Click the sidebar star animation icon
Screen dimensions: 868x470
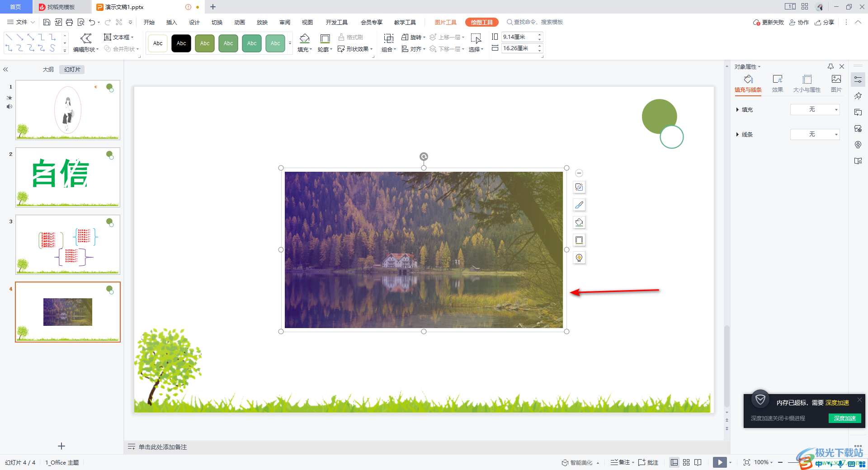(858, 96)
